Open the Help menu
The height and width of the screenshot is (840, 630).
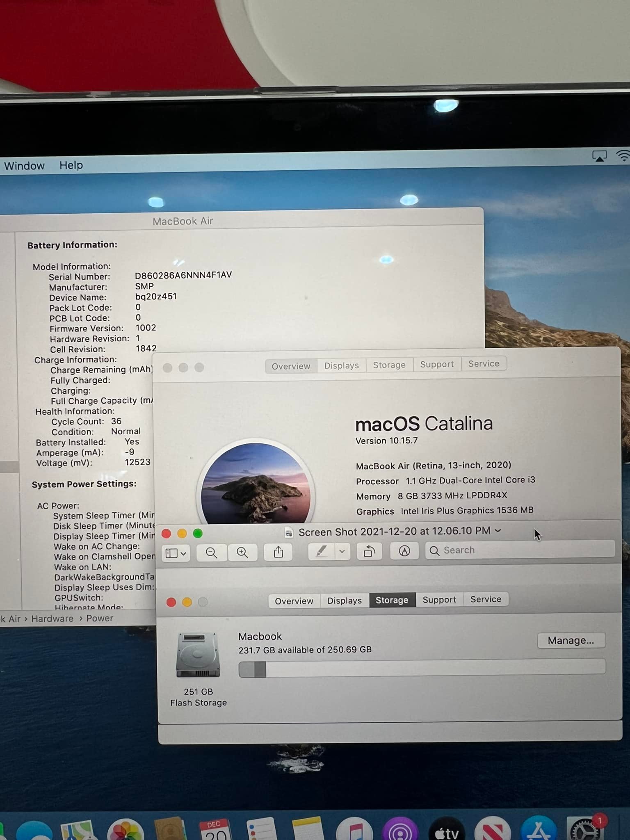[71, 165]
